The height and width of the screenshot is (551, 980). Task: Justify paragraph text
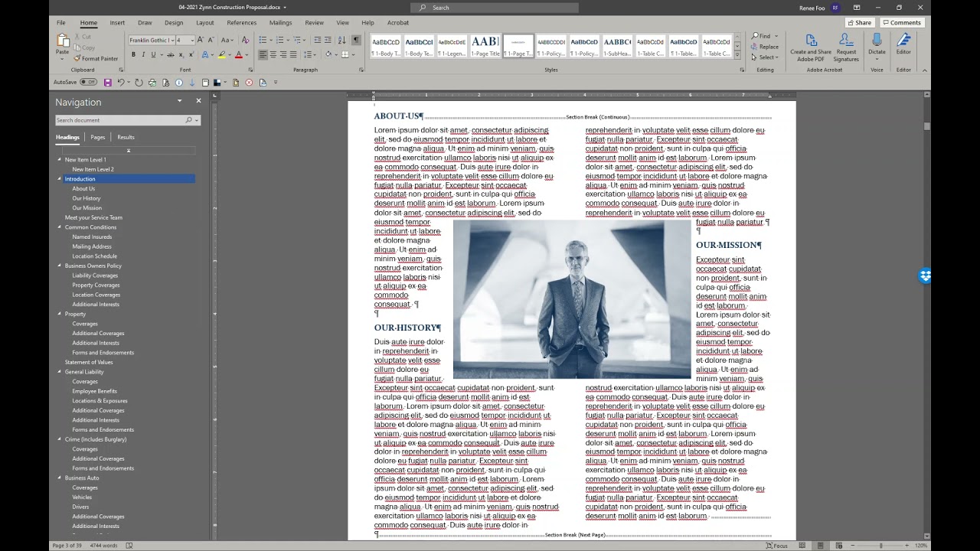(293, 54)
